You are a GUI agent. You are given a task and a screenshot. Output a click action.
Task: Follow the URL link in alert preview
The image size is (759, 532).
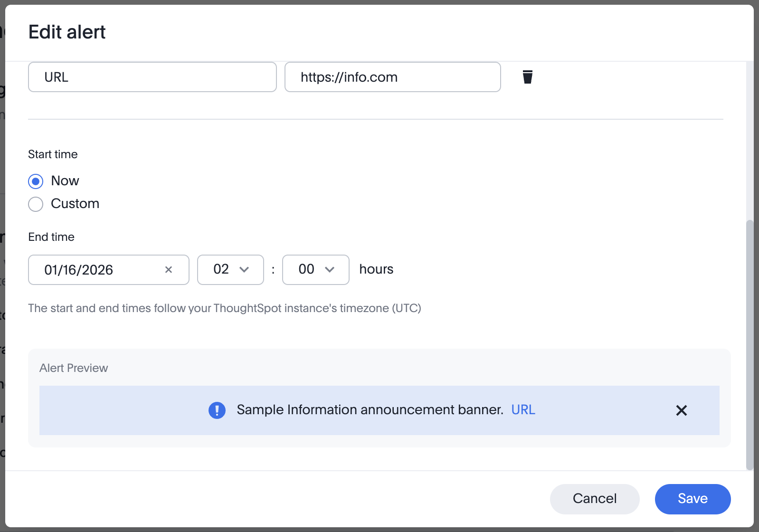pos(523,410)
